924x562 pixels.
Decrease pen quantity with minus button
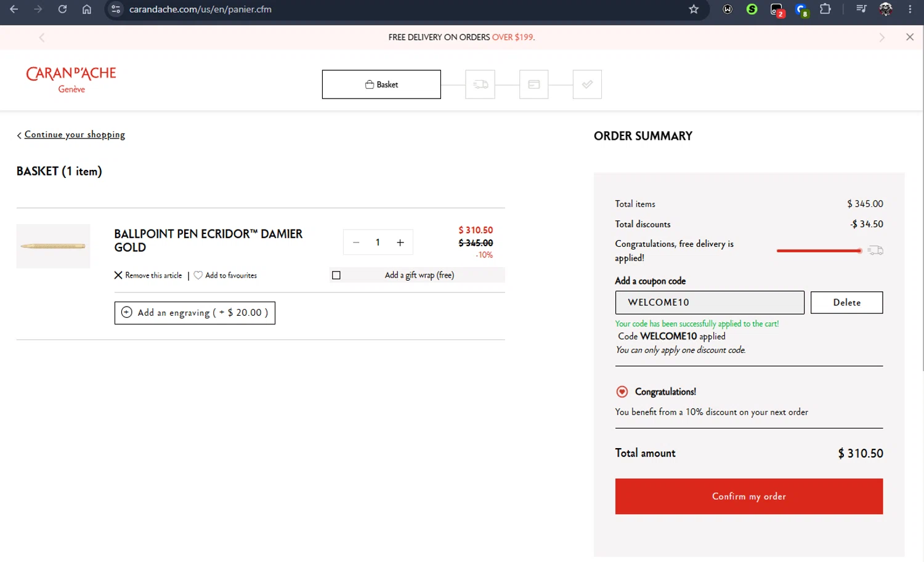coord(356,243)
